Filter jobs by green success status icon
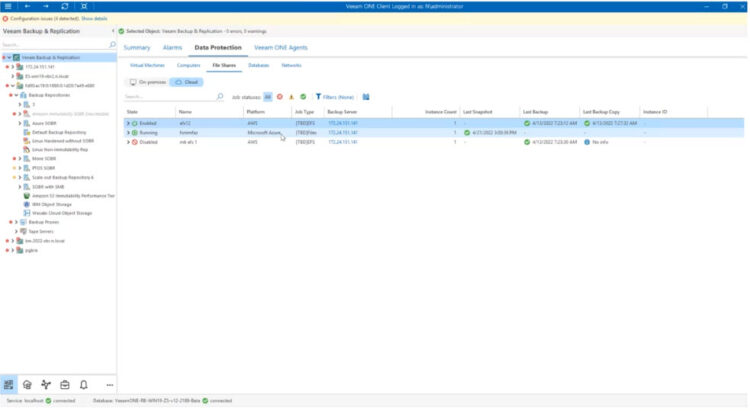Screen dimensions: 750x411 click(303, 97)
